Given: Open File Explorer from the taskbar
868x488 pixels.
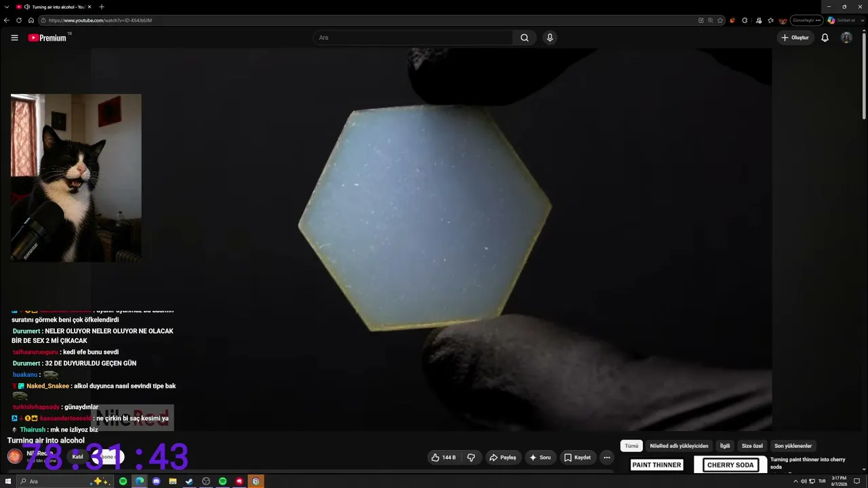Looking at the screenshot, I should pyautogui.click(x=173, y=481).
